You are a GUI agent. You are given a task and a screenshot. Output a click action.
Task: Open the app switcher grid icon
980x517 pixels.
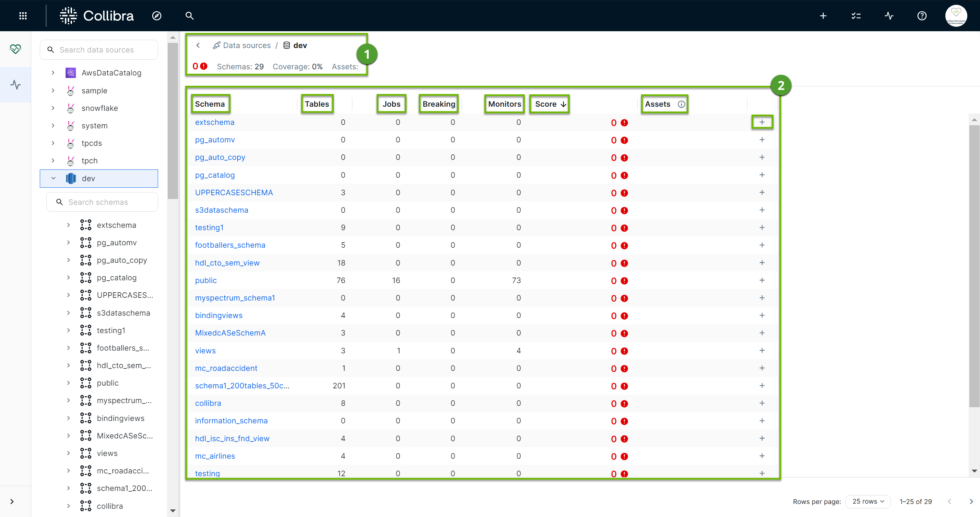[23, 15]
